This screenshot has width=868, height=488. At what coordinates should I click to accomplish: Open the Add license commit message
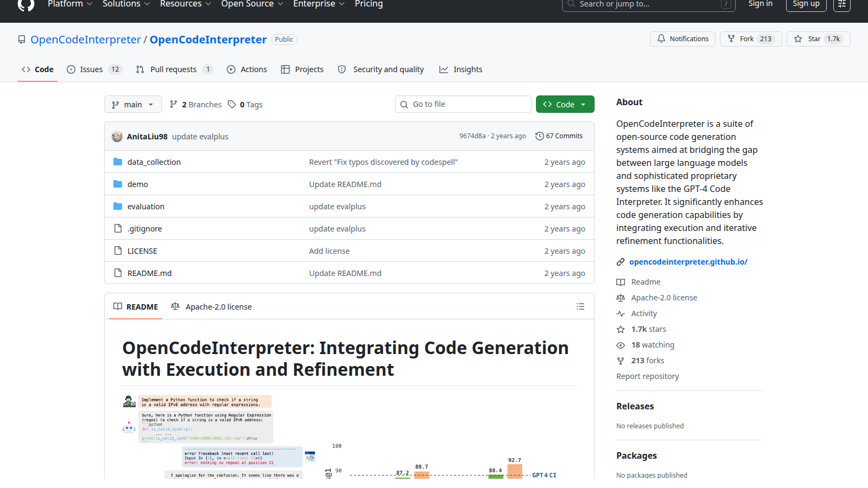tap(329, 251)
